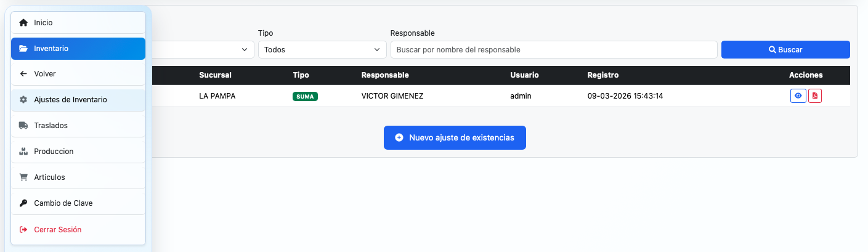This screenshot has width=868, height=252.
Task: Focus the Responsable search field
Action: point(554,50)
